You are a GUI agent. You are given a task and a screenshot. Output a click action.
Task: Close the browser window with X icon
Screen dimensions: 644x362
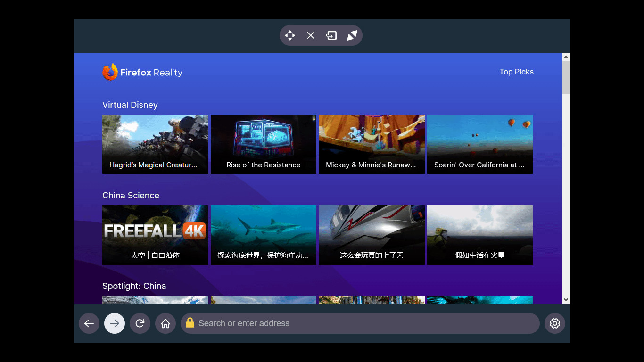click(311, 35)
